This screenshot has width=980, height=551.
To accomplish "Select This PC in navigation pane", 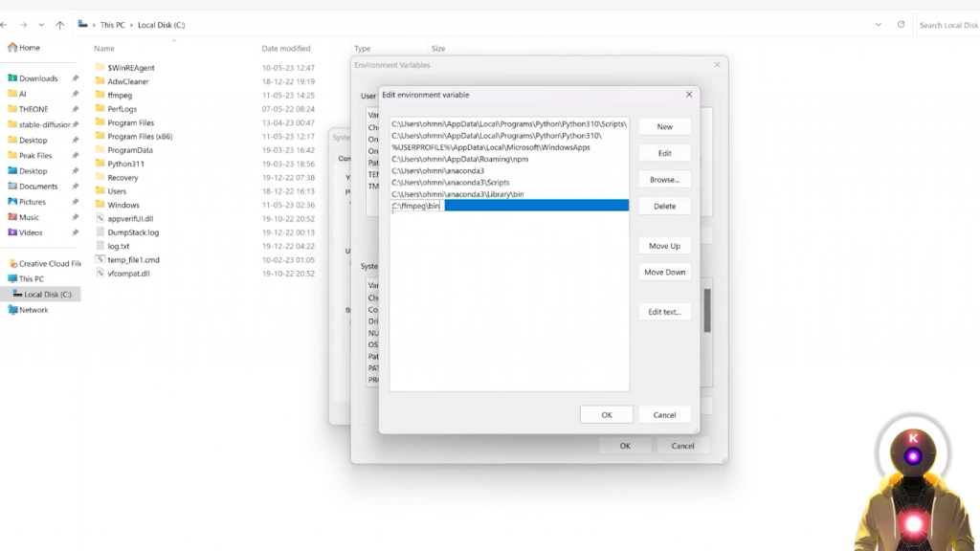I will click(32, 278).
